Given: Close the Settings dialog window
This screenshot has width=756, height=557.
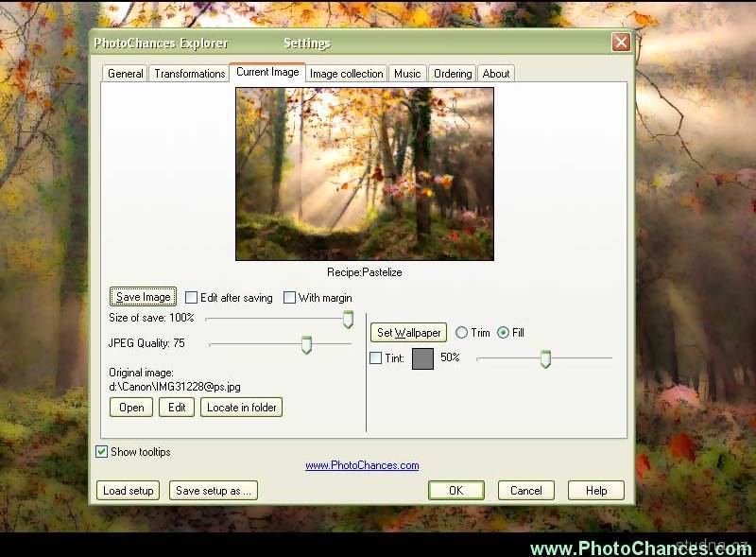Looking at the screenshot, I should pos(621,42).
